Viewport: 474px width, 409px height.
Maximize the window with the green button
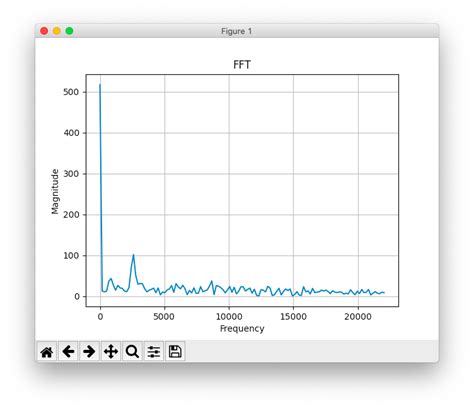click(x=69, y=31)
